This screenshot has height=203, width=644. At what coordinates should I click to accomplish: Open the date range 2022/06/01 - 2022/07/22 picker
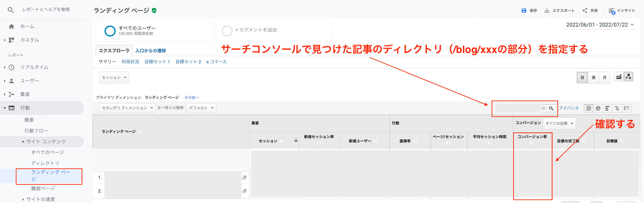pos(600,25)
